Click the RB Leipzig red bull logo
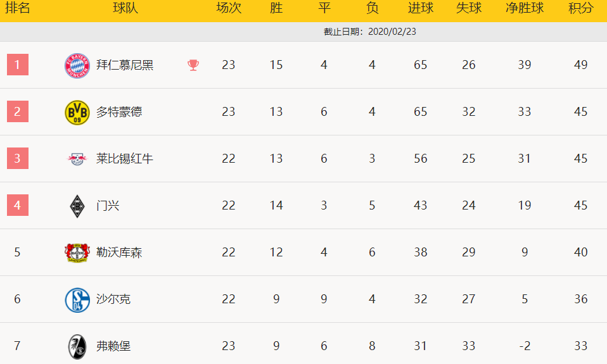This screenshot has height=364, width=607. pos(77,159)
